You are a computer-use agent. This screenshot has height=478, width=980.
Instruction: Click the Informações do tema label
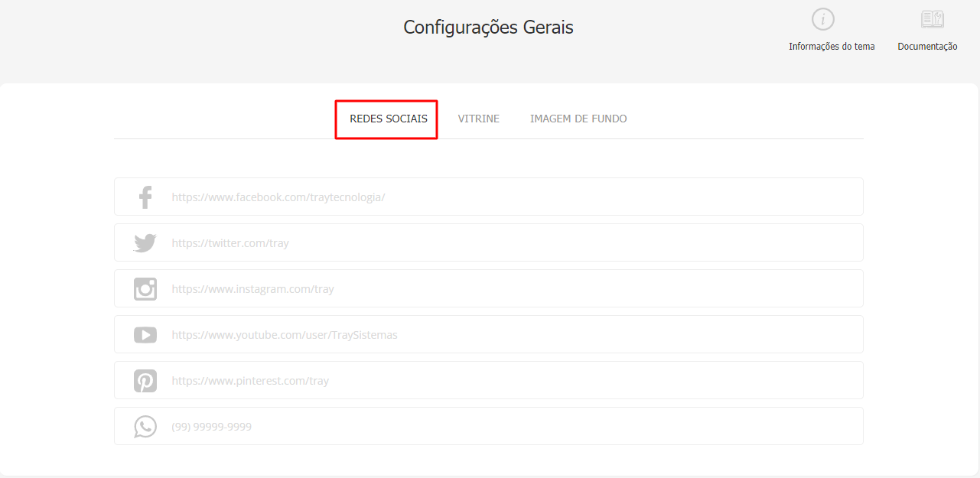pyautogui.click(x=832, y=47)
